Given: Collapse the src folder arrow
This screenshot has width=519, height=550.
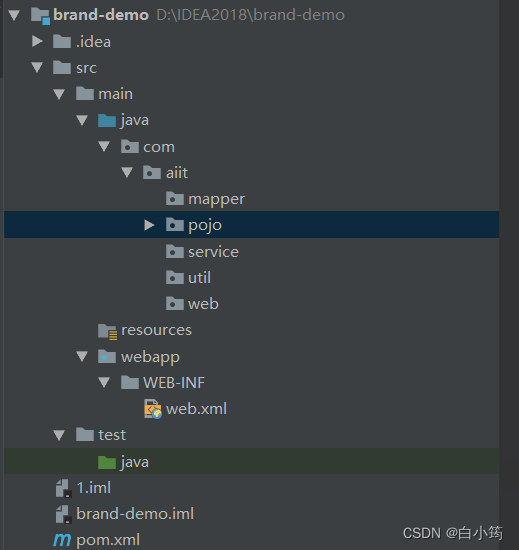Looking at the screenshot, I should point(37,67).
